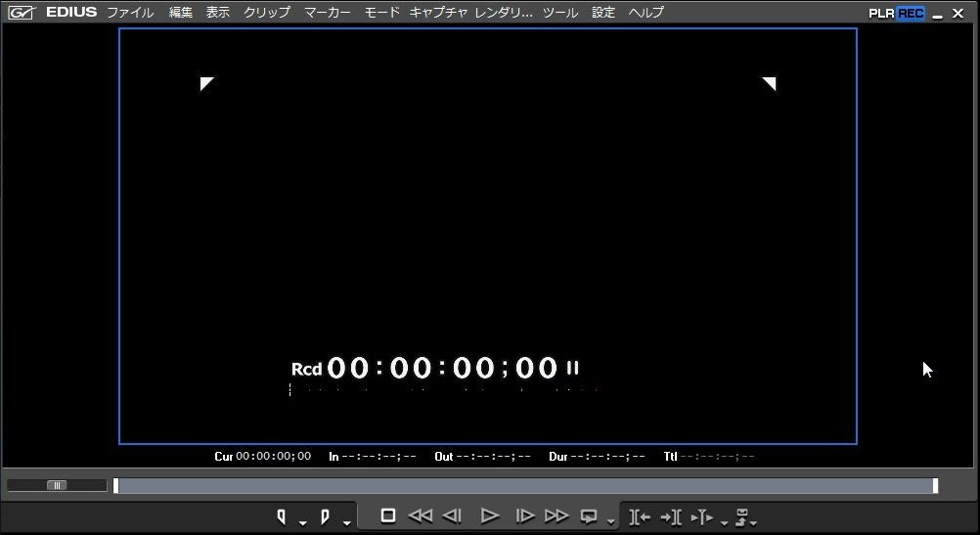980x535 pixels.
Task: Close the EDIUS window
Action: (958, 13)
